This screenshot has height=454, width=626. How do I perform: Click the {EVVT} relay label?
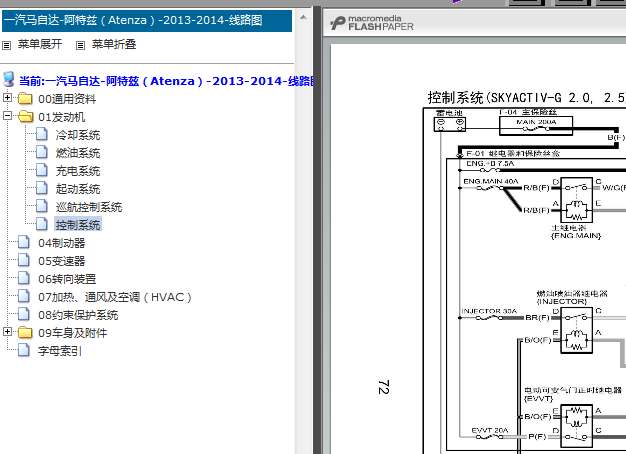point(538,398)
